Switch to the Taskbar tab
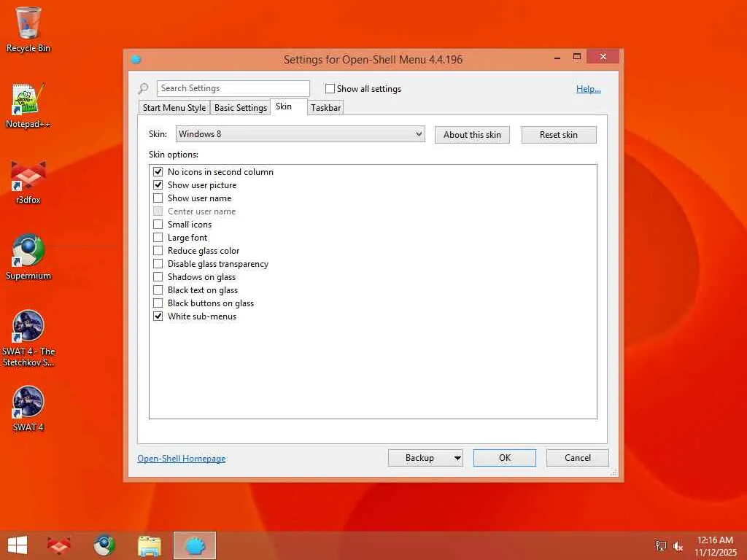Screen dimensions: 747x560 [325, 108]
